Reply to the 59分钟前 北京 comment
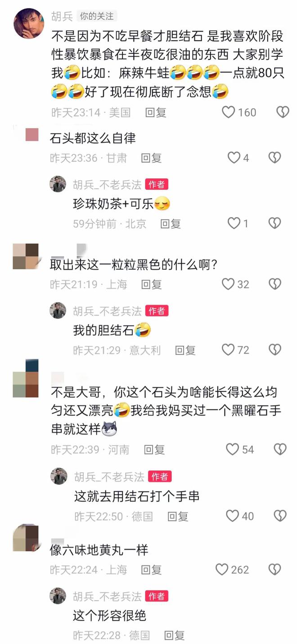This screenshot has width=297, height=644. point(171,224)
